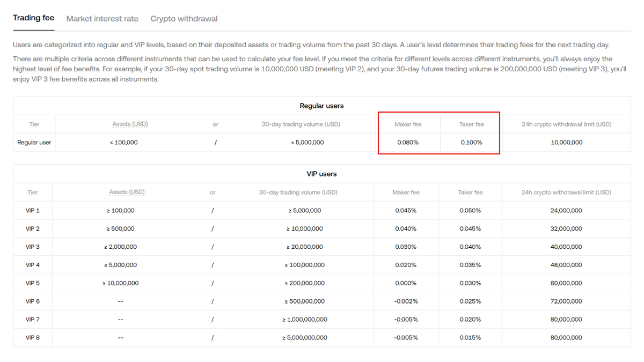Image resolution: width=644 pixels, height=362 pixels.
Task: Click the Regular user tier cell
Action: tap(34, 143)
